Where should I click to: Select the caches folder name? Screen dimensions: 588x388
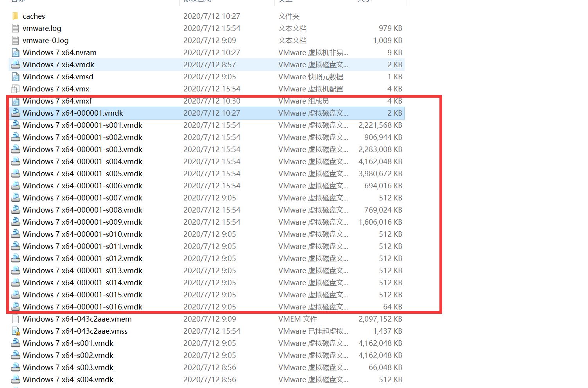click(34, 16)
